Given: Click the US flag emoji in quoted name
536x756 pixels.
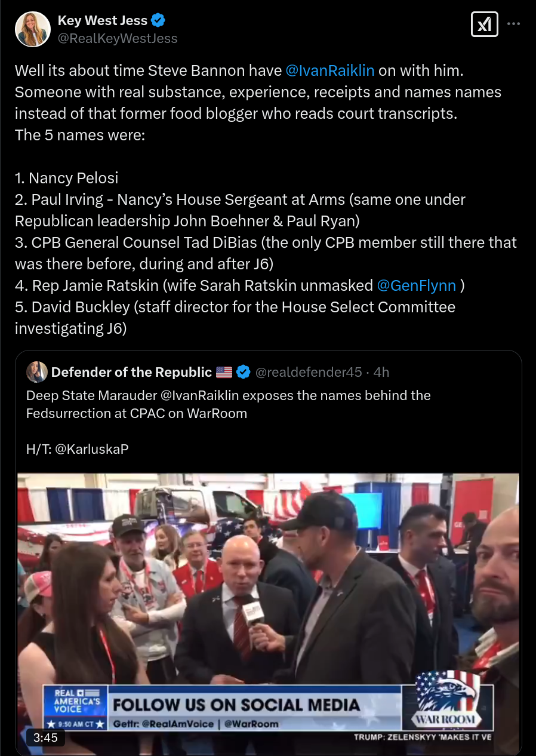Looking at the screenshot, I should [x=224, y=372].
